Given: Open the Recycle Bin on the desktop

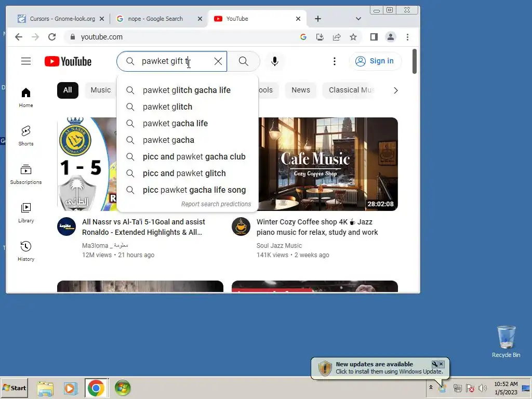Looking at the screenshot, I should point(506,341).
